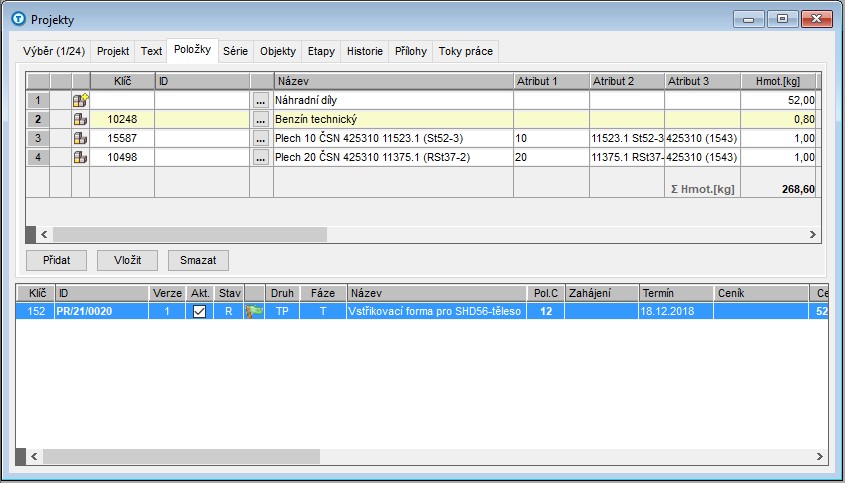The height and width of the screenshot is (483, 845).
Task: Open the lookup button for Benzín technický
Action: pyautogui.click(x=261, y=120)
